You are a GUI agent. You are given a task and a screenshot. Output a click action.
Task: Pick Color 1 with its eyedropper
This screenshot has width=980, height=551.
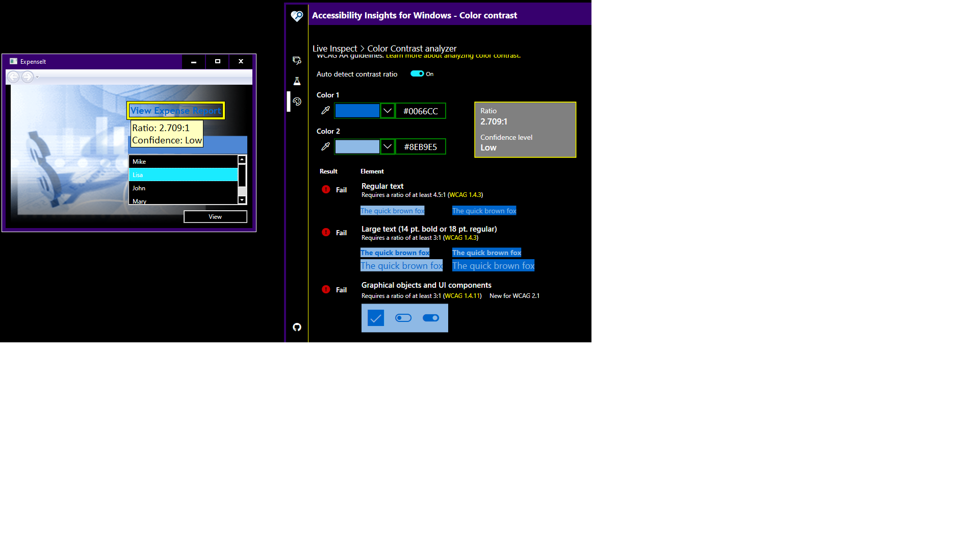[x=325, y=111]
